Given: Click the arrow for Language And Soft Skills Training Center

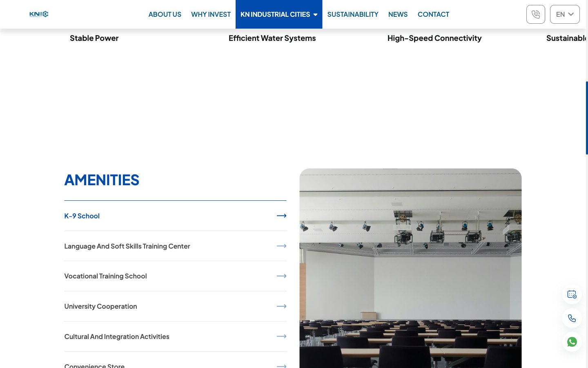Looking at the screenshot, I should [x=281, y=246].
